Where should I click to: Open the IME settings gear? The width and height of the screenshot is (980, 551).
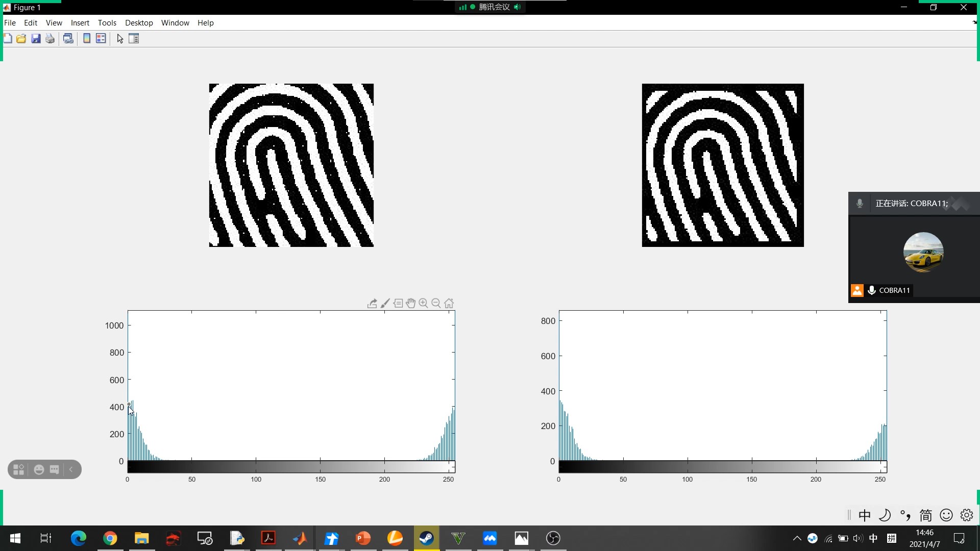967,515
